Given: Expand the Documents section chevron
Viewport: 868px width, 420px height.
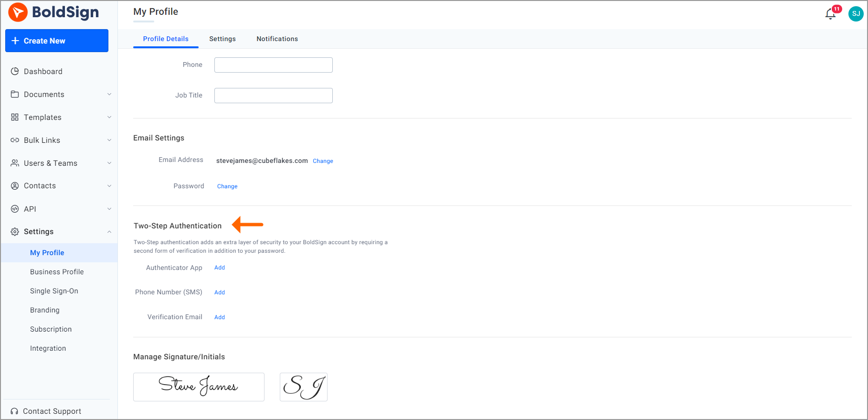Looking at the screenshot, I should [x=110, y=94].
